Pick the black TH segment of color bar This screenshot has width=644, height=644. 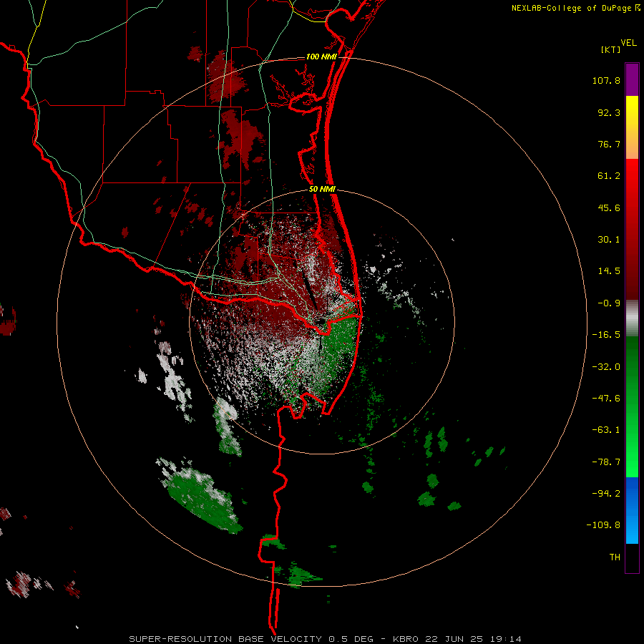point(632,557)
